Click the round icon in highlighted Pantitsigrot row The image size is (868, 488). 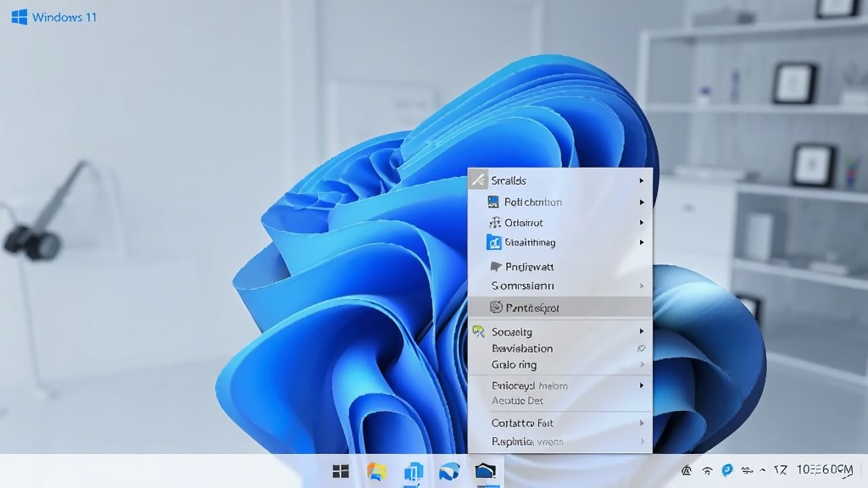click(496, 307)
